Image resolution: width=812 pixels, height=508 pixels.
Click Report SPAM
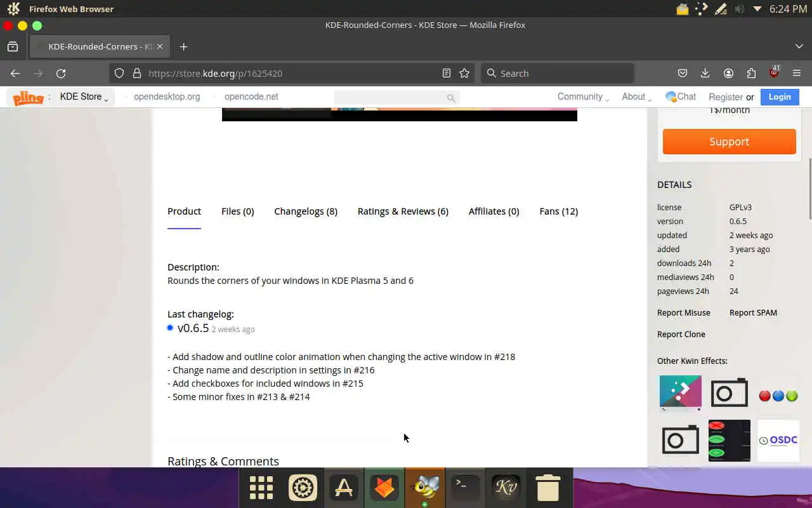pyautogui.click(x=753, y=312)
